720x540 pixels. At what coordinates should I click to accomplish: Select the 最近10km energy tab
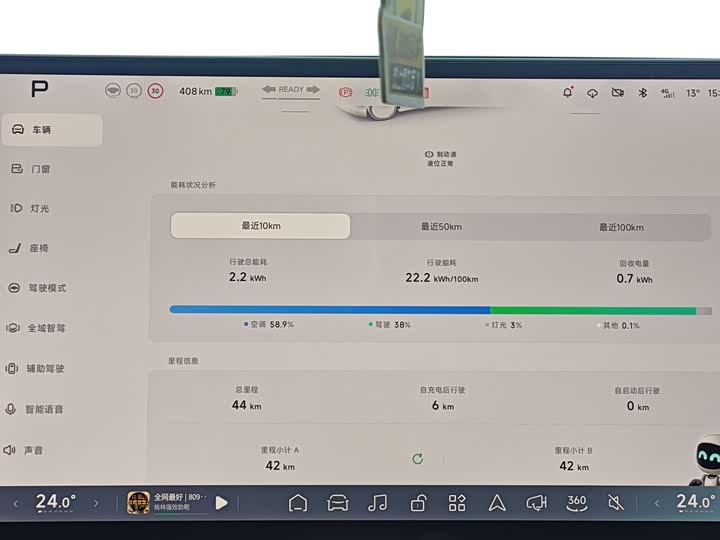(260, 226)
